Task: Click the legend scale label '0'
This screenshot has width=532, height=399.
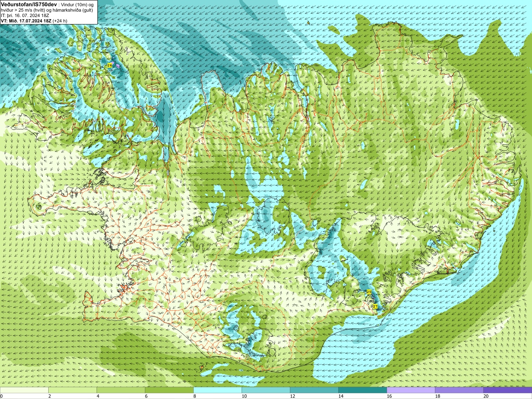Action: 2,396
